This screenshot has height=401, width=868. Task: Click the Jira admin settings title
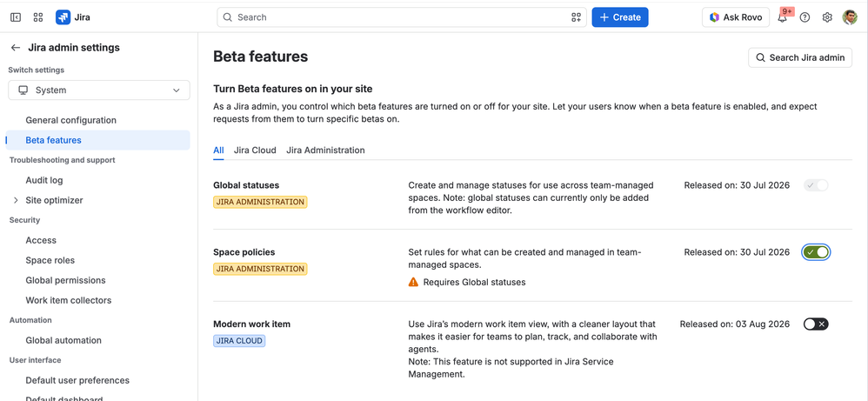pyautogui.click(x=74, y=48)
